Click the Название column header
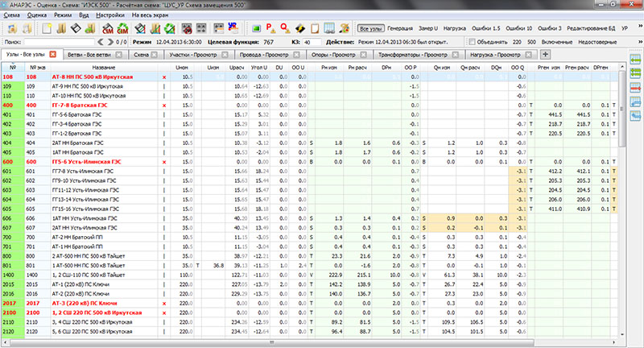The image size is (644, 348). point(104,68)
